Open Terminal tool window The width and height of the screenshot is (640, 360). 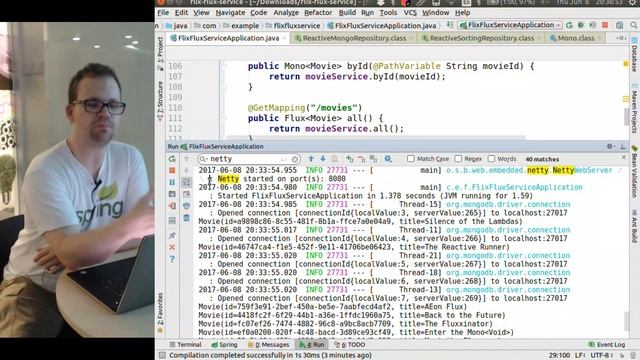tap(186, 344)
